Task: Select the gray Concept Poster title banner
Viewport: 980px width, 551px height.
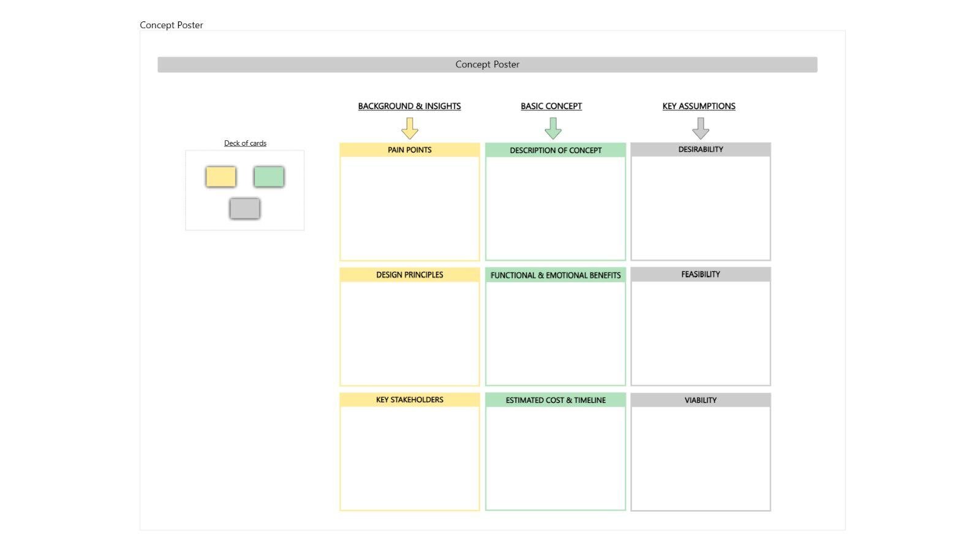Action: click(487, 65)
